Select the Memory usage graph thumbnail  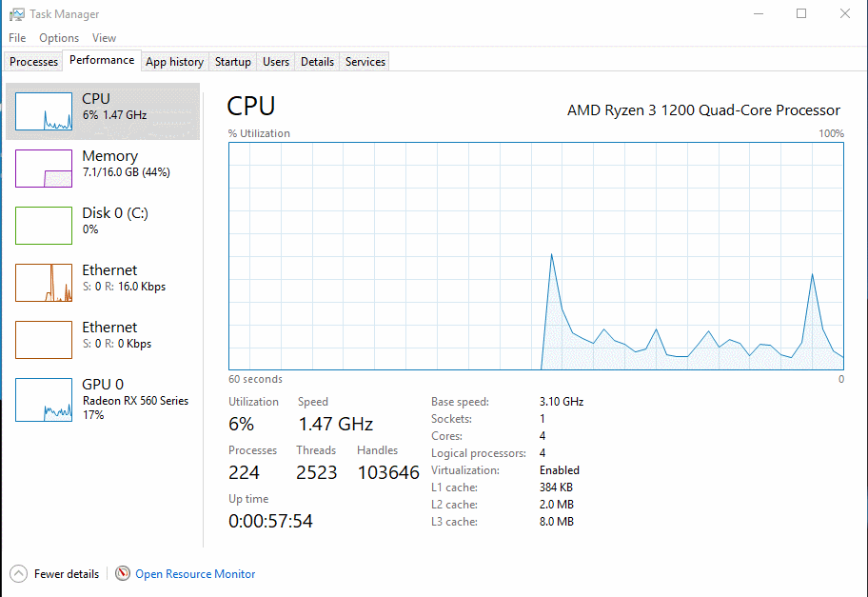(x=44, y=169)
